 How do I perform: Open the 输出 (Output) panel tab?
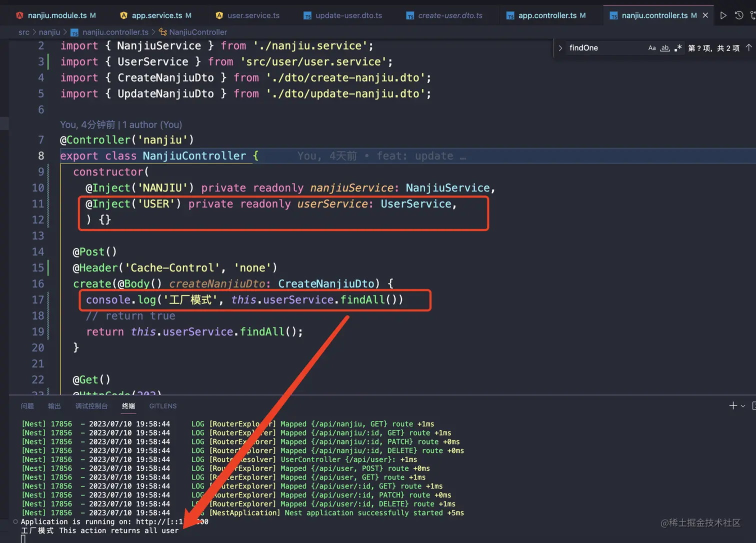54,406
